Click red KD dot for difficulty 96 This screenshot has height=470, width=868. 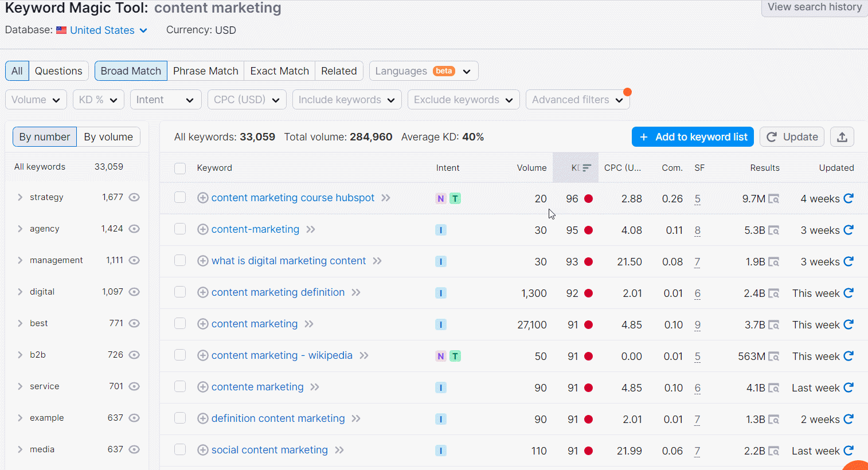(x=588, y=199)
